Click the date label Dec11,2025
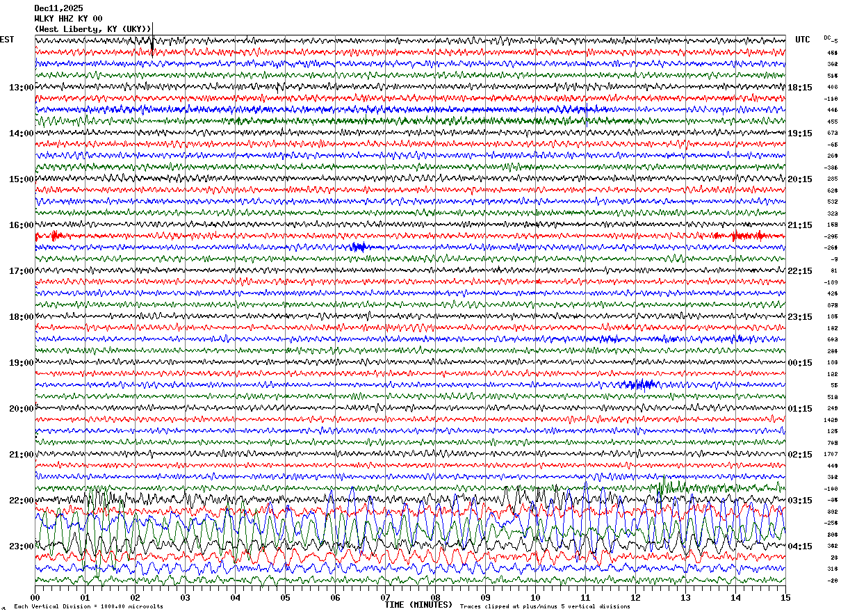Screen dimensions: 841x616 58,8
